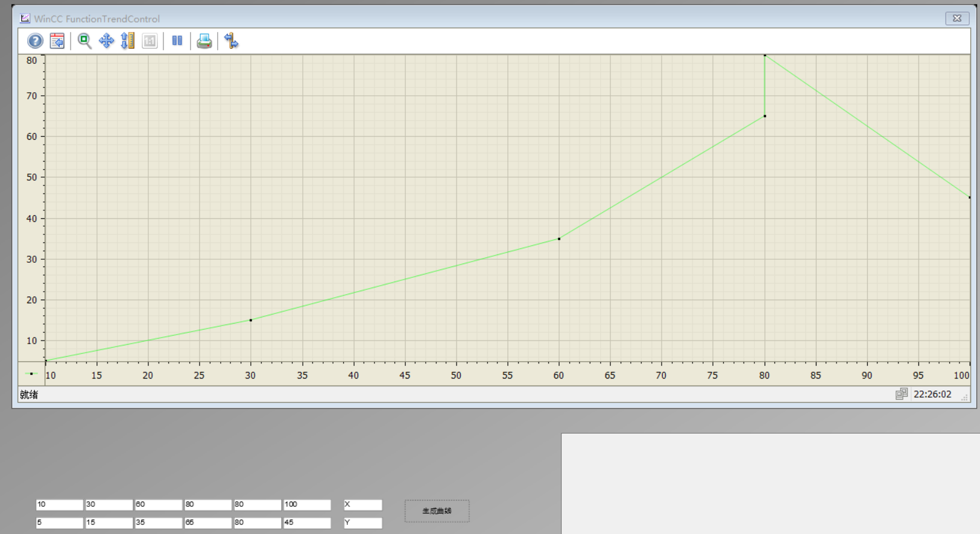
Task: Click the trend data point at X=60
Action: (559, 239)
